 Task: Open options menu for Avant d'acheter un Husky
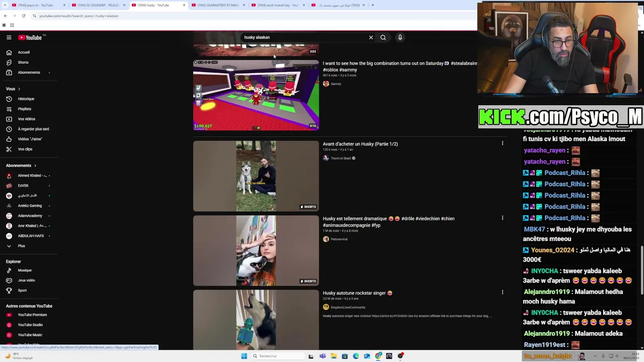click(x=502, y=143)
